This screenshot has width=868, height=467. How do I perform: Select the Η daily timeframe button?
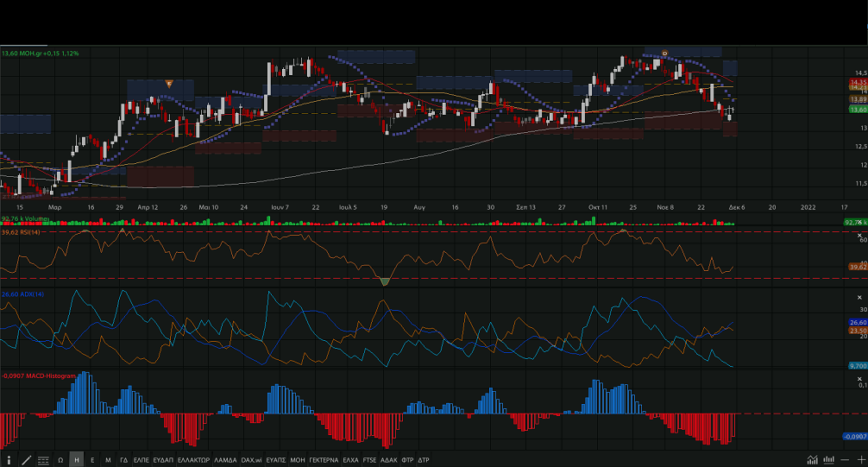(x=77, y=460)
